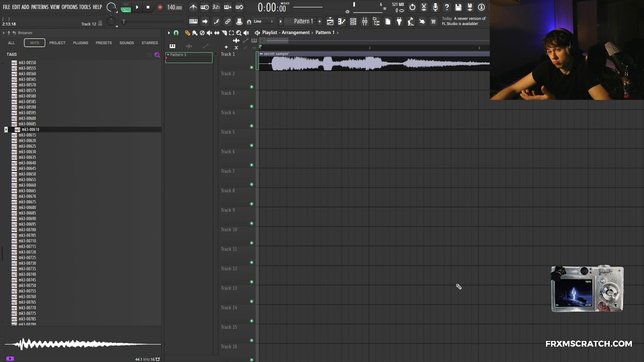Toggle the playlist snap magnet
Screen dimensions: 644x362
176,33
